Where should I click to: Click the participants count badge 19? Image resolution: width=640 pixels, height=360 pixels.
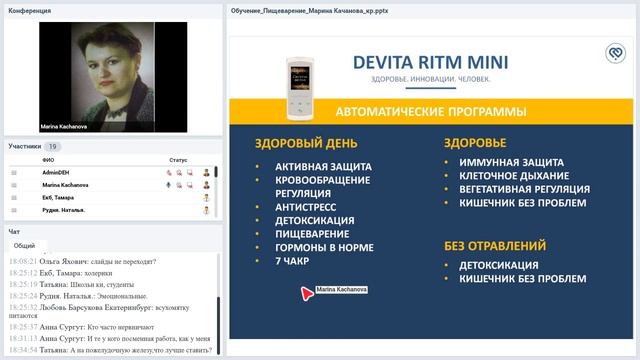click(x=53, y=146)
